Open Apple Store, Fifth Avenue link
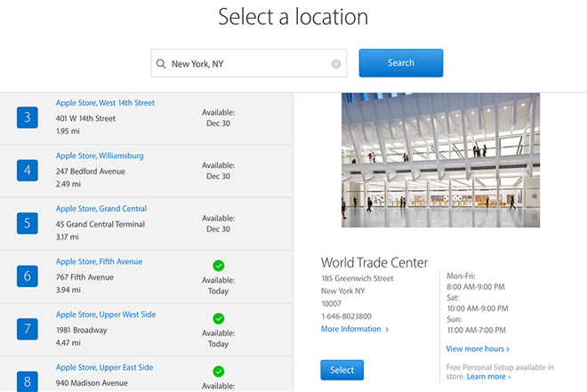Image resolution: width=587 pixels, height=392 pixels. tap(100, 261)
